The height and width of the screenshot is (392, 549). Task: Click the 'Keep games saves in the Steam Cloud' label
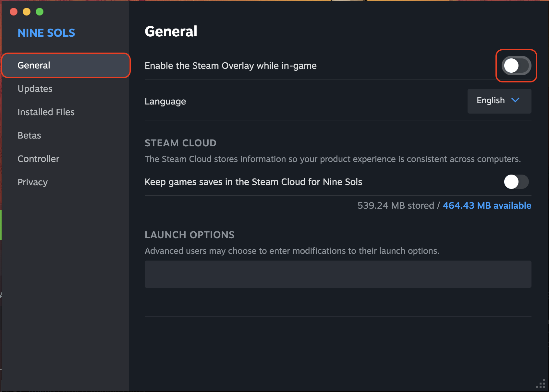tap(253, 182)
